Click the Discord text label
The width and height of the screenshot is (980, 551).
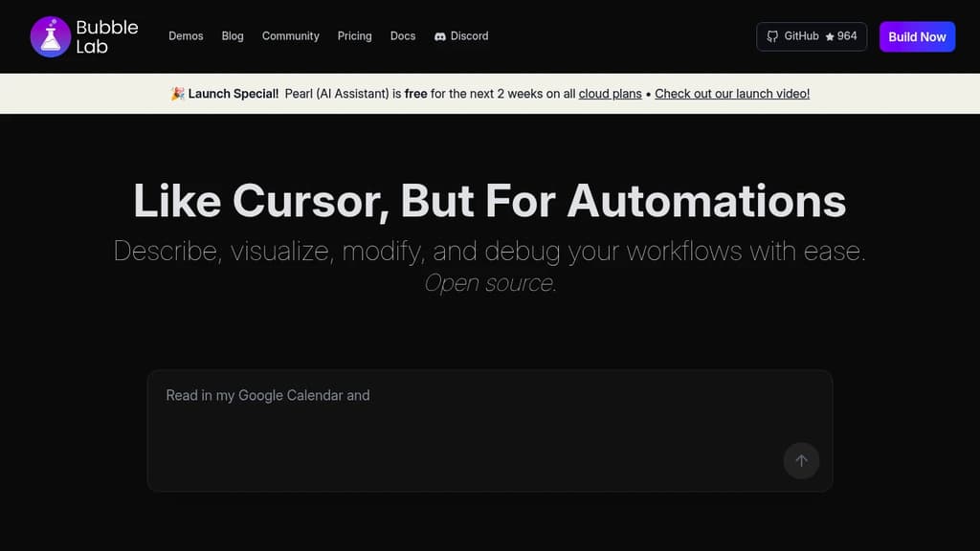click(x=469, y=36)
